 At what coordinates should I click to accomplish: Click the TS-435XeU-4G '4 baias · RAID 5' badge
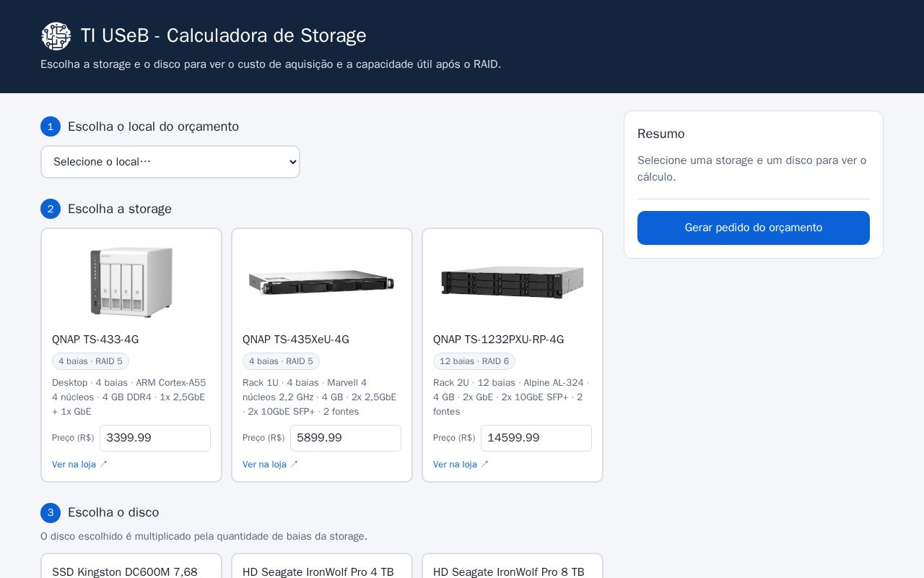pos(281,361)
